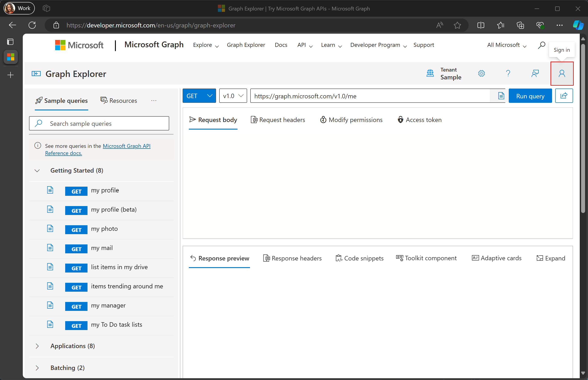The height and width of the screenshot is (380, 588).
Task: Click the sign-in user profile icon
Action: [x=561, y=73]
